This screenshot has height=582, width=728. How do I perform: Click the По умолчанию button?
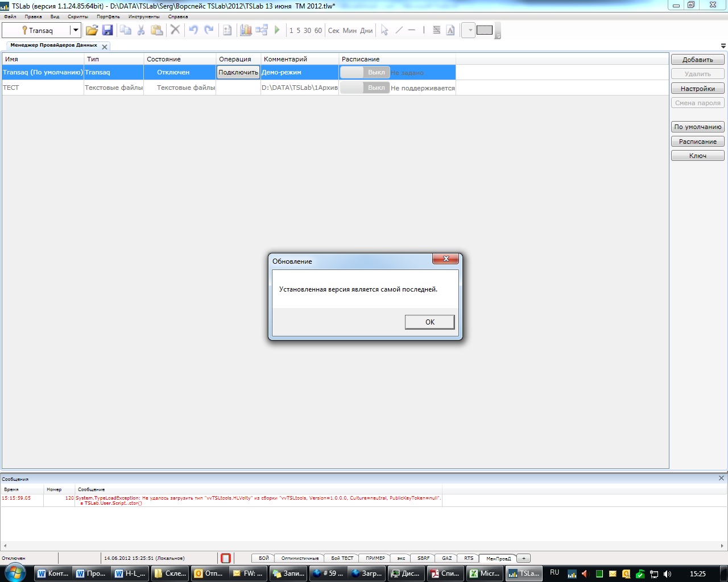(x=698, y=127)
